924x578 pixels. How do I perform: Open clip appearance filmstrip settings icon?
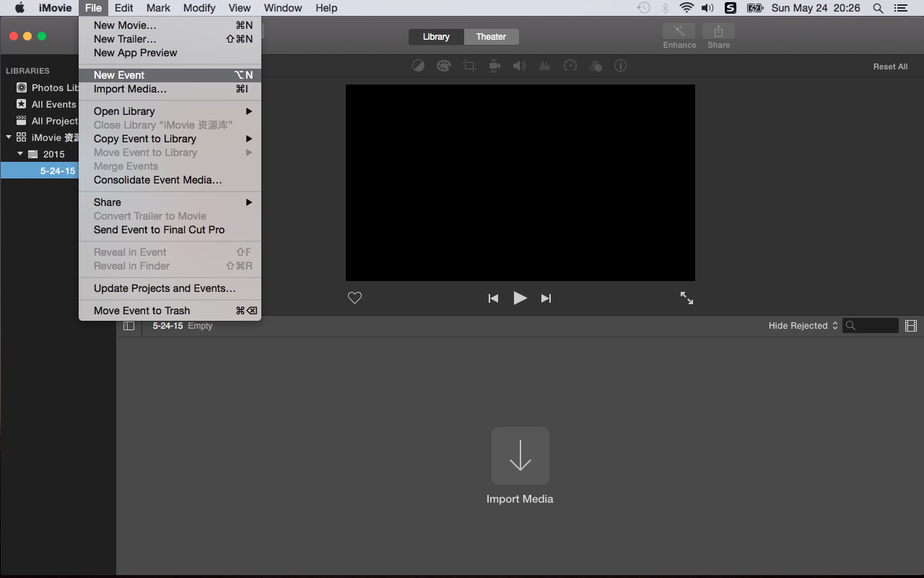pos(911,326)
